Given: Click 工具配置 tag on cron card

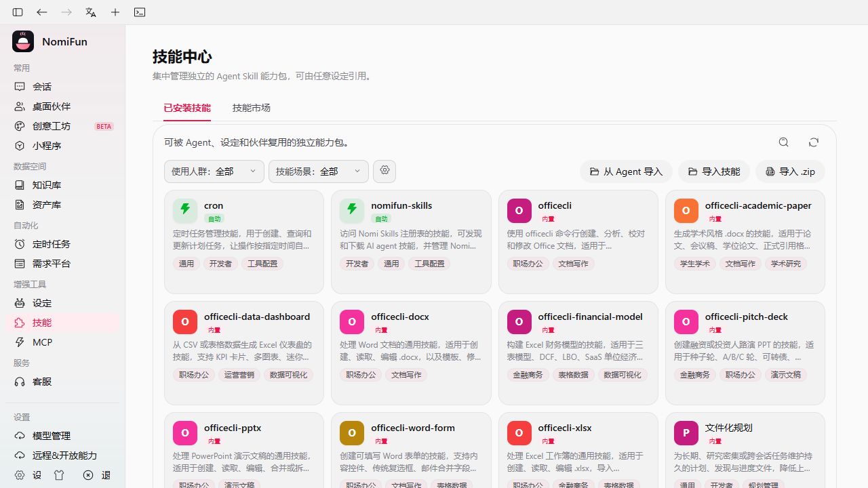Looking at the screenshot, I should (x=262, y=264).
